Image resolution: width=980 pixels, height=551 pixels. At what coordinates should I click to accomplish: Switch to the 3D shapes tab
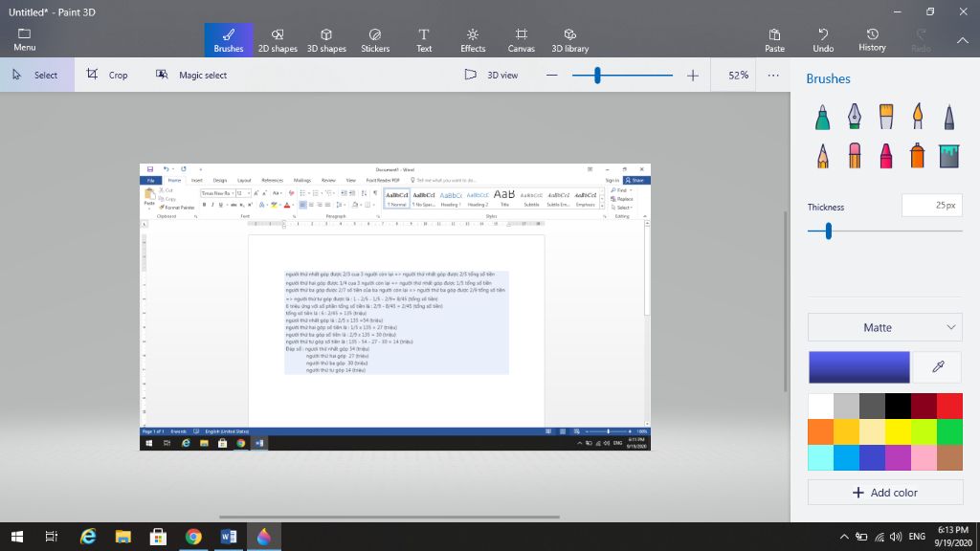(326, 40)
